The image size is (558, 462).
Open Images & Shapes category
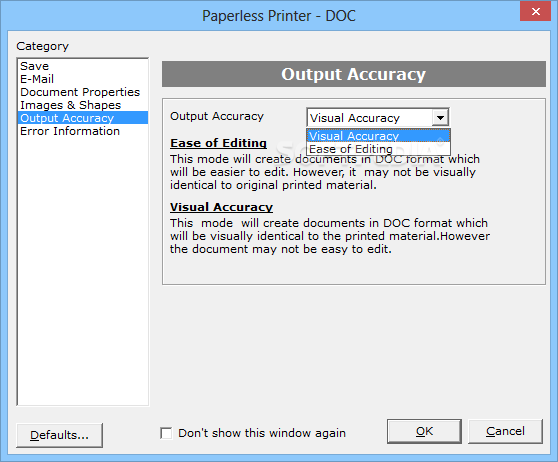point(83,105)
